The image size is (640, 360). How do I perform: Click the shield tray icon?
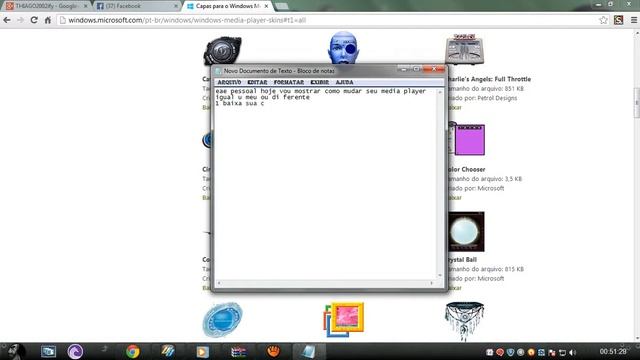[x=510, y=352]
